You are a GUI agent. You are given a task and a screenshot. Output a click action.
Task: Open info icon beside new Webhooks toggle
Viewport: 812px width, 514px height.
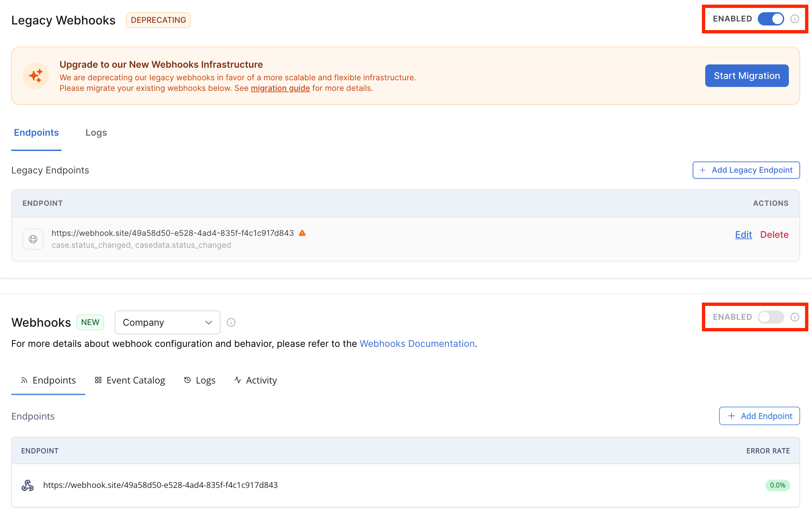tap(795, 317)
